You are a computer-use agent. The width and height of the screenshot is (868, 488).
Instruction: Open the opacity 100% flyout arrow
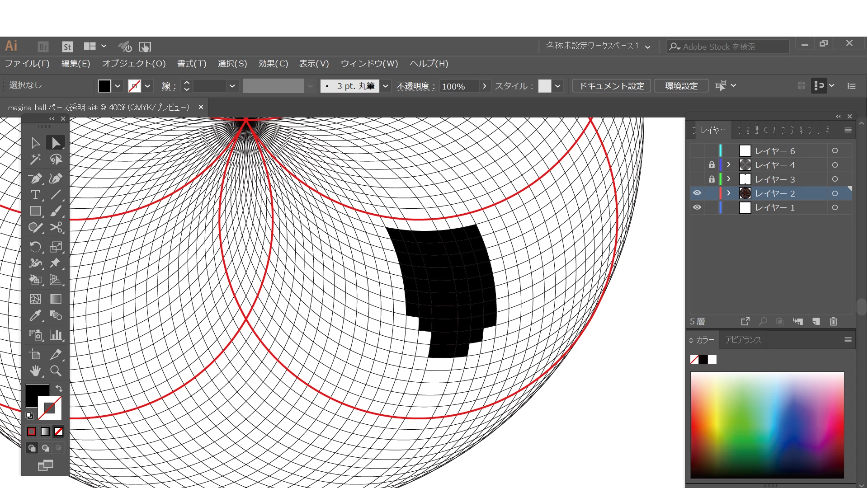click(484, 86)
